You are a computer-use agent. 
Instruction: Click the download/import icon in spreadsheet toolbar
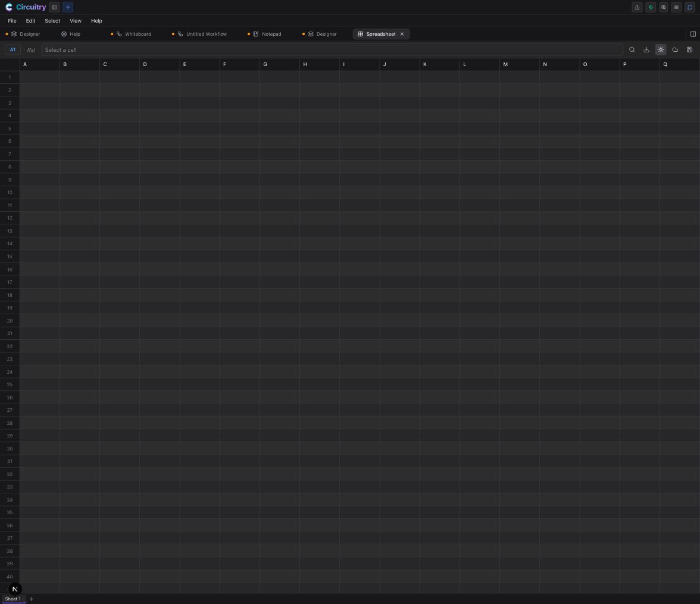point(646,49)
